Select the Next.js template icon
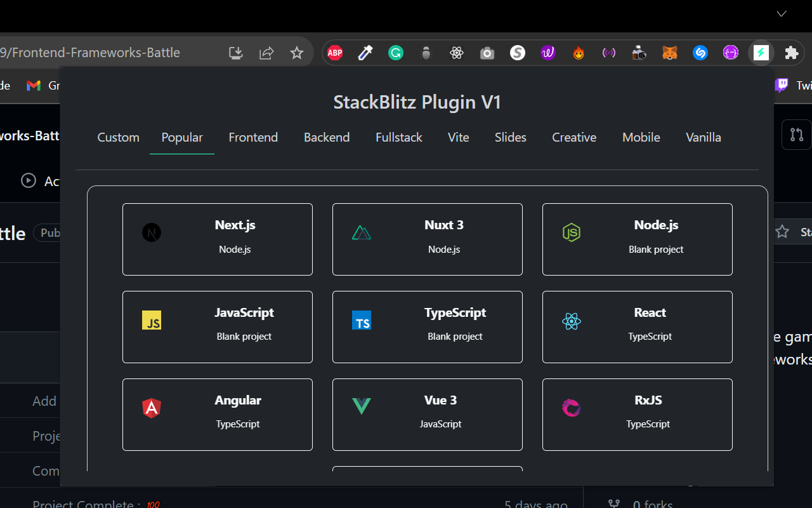Image resolution: width=812 pixels, height=508 pixels. (152, 232)
